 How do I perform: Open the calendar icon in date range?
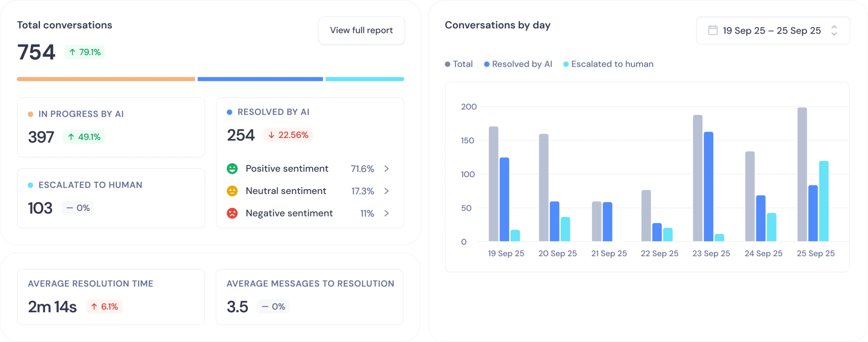713,30
